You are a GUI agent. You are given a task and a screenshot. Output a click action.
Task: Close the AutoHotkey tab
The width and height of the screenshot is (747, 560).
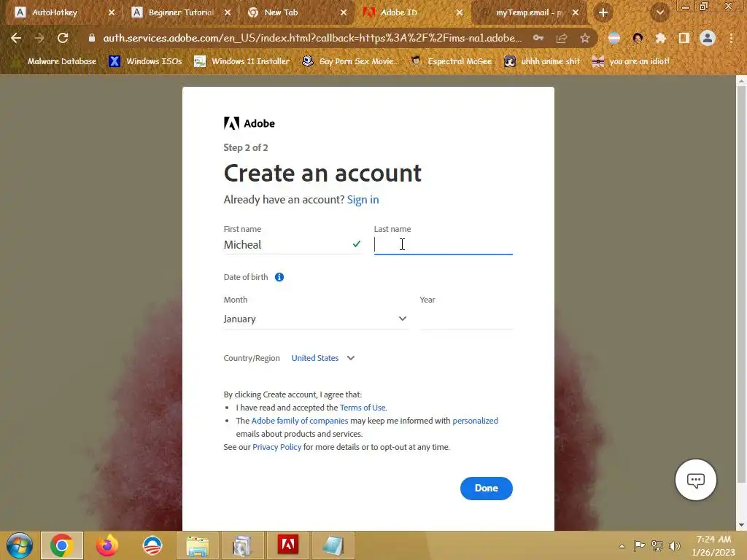(112, 12)
